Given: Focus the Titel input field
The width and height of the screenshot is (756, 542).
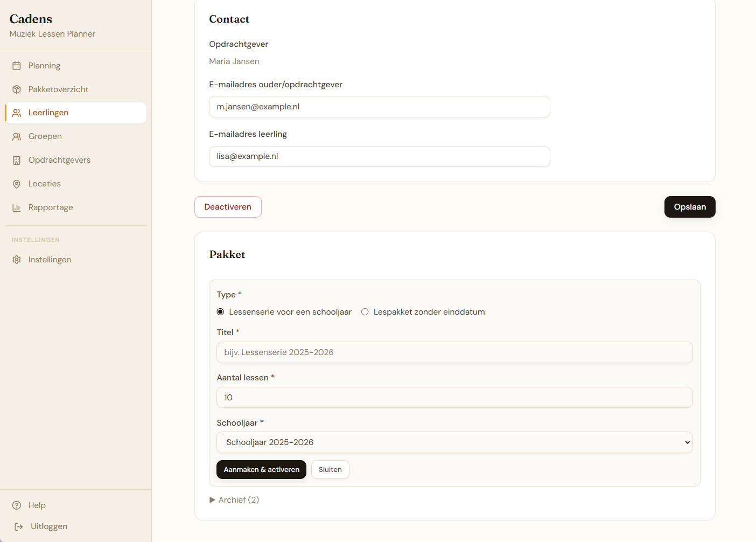Looking at the screenshot, I should (454, 352).
